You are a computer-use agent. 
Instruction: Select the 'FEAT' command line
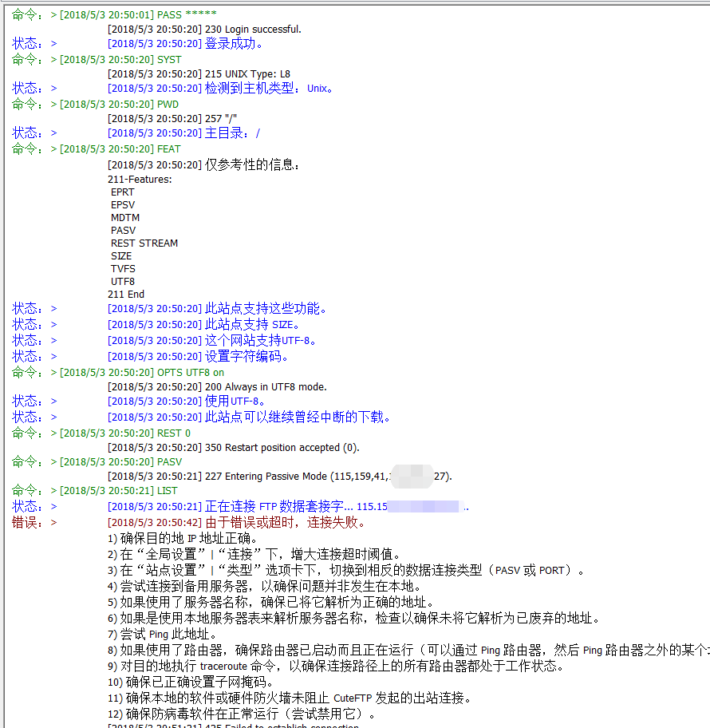point(96,148)
